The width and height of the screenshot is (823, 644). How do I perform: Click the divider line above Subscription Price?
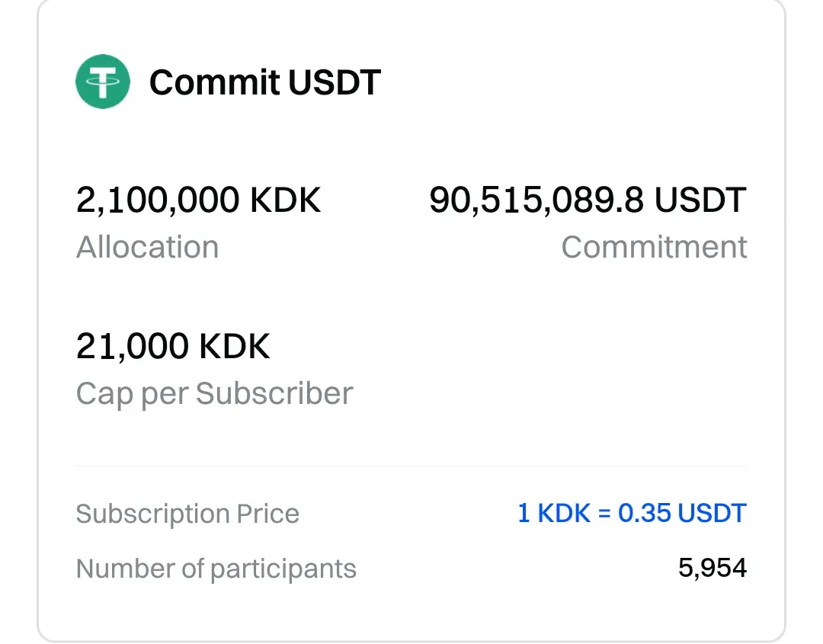pos(411,466)
